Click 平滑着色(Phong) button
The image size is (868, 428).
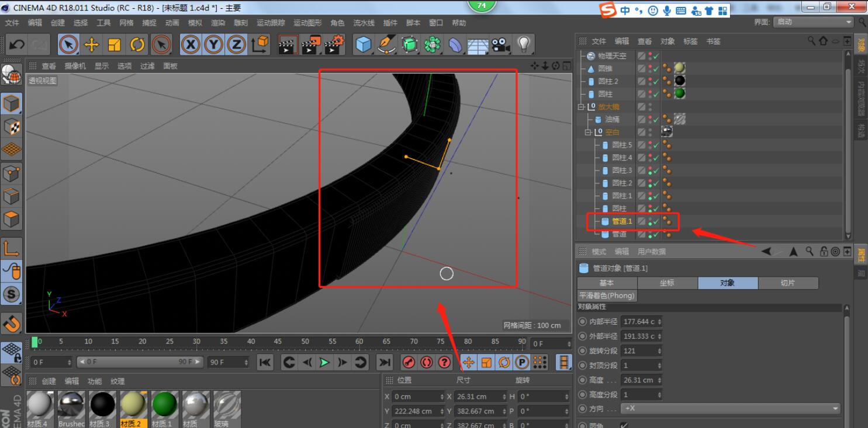[607, 295]
